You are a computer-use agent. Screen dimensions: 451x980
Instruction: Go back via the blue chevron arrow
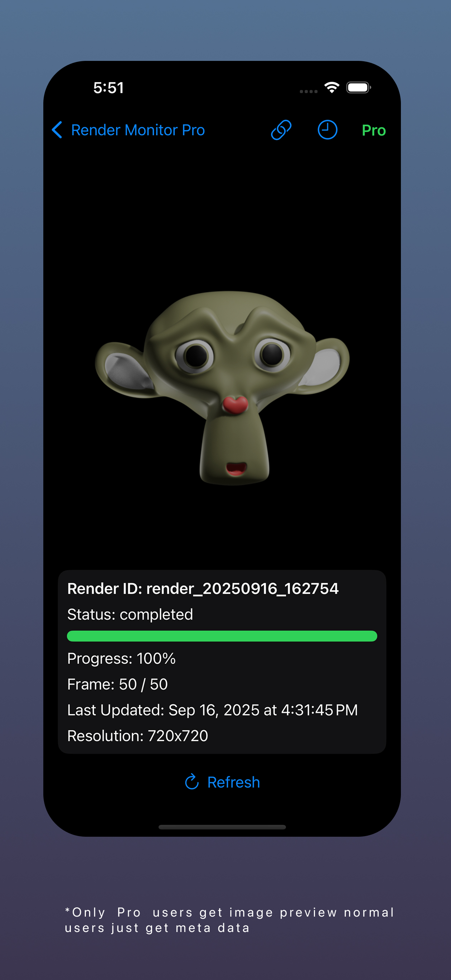[57, 130]
